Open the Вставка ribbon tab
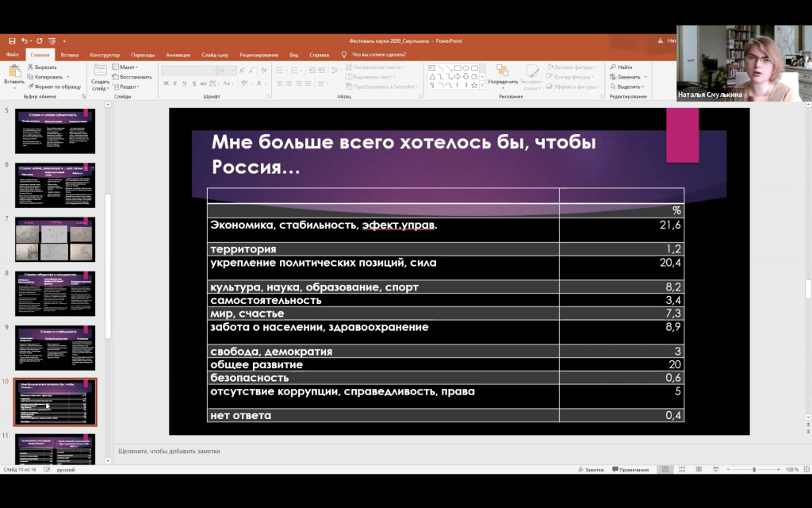Screen dimensions: 812x508 (70, 55)
